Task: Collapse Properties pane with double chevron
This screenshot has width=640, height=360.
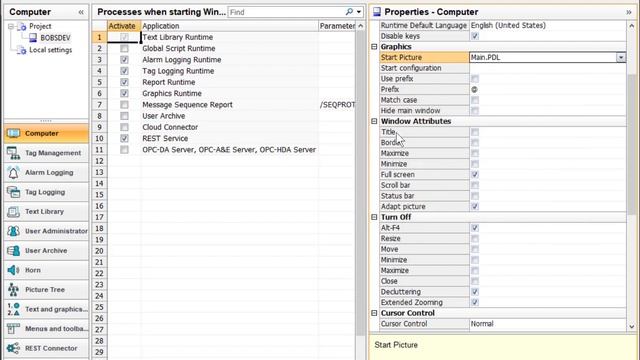Action: point(629,12)
